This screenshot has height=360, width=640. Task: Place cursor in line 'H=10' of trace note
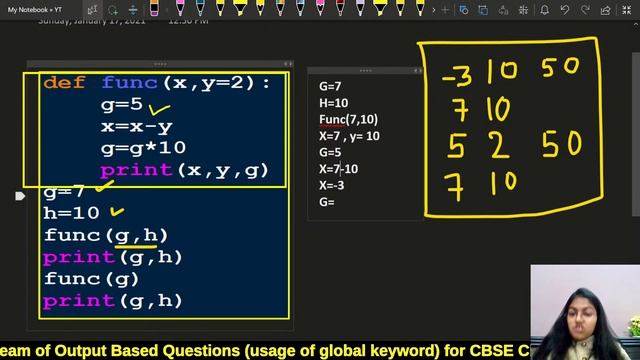[x=333, y=103]
